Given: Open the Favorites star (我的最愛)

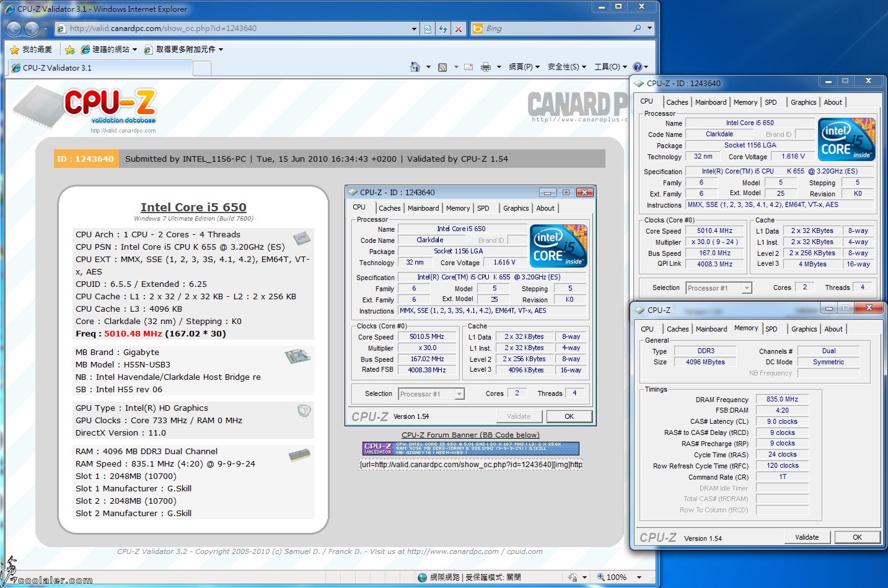Looking at the screenshot, I should coord(31,50).
